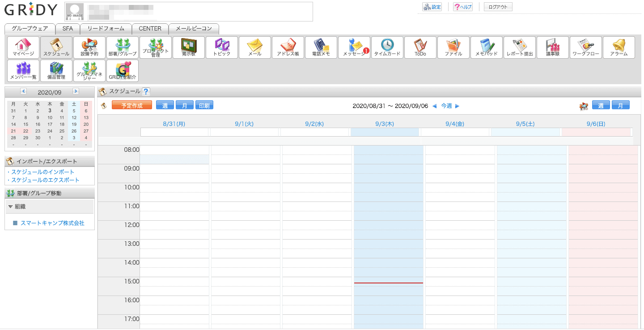Open the ToDo icon
This screenshot has width=644, height=330.
click(x=420, y=47)
